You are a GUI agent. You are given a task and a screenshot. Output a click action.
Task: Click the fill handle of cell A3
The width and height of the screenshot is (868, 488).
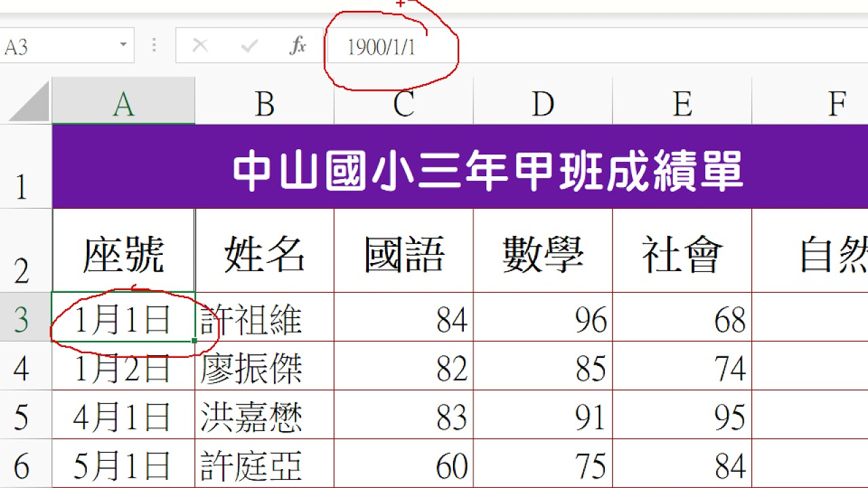tap(195, 341)
